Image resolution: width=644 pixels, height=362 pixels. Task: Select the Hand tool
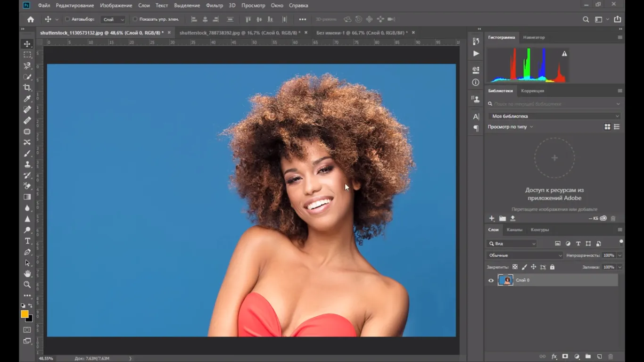point(27,273)
